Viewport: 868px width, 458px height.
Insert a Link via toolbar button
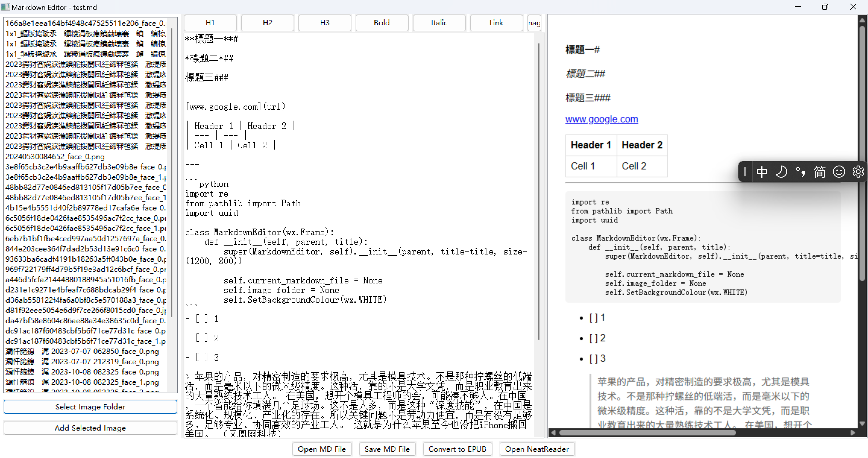click(496, 23)
